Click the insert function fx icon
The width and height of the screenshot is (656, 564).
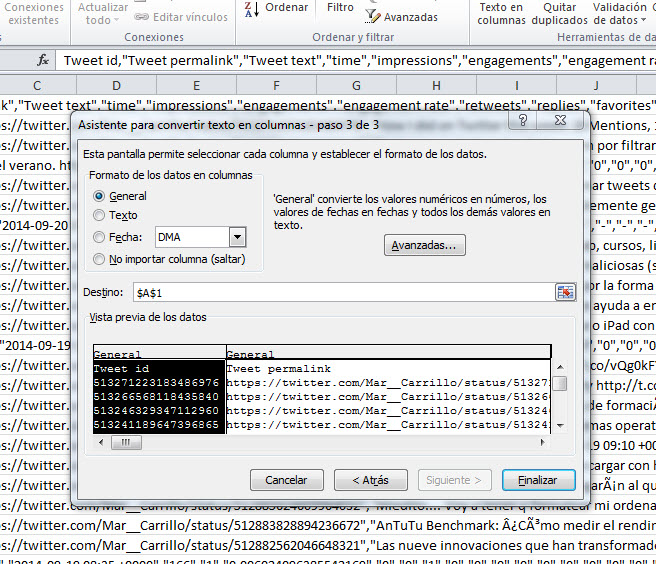click(43, 60)
